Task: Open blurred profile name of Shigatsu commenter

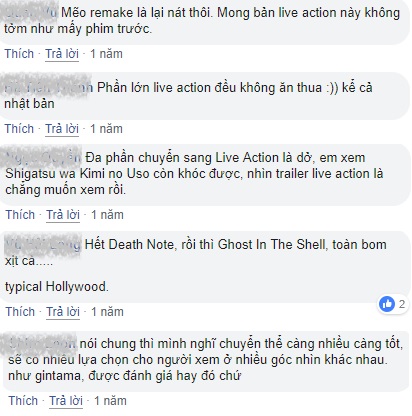Action: click(43, 157)
